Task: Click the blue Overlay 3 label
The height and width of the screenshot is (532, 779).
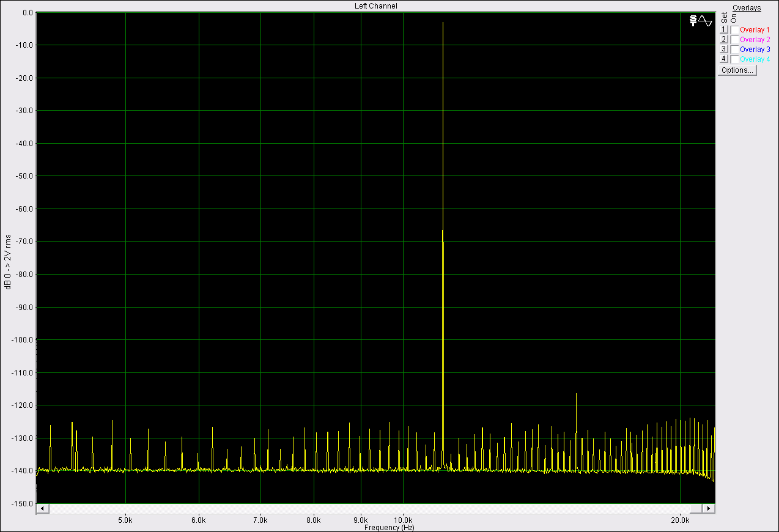Action: [x=755, y=49]
